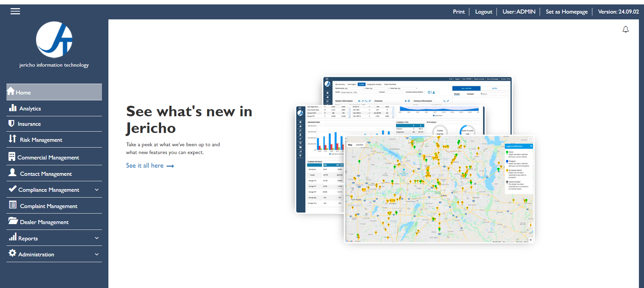The height and width of the screenshot is (288, 644).
Task: Click the Dealer Management folder icon
Action: click(13, 221)
